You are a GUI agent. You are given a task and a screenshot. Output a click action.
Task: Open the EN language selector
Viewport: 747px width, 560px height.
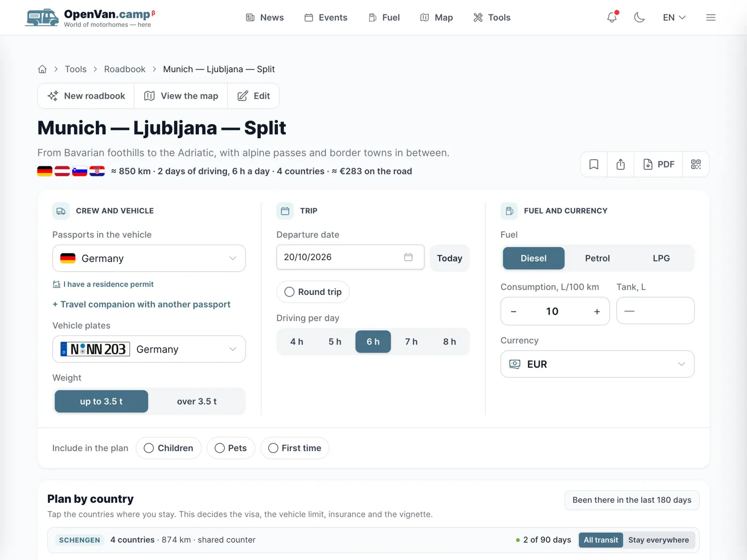674,18
